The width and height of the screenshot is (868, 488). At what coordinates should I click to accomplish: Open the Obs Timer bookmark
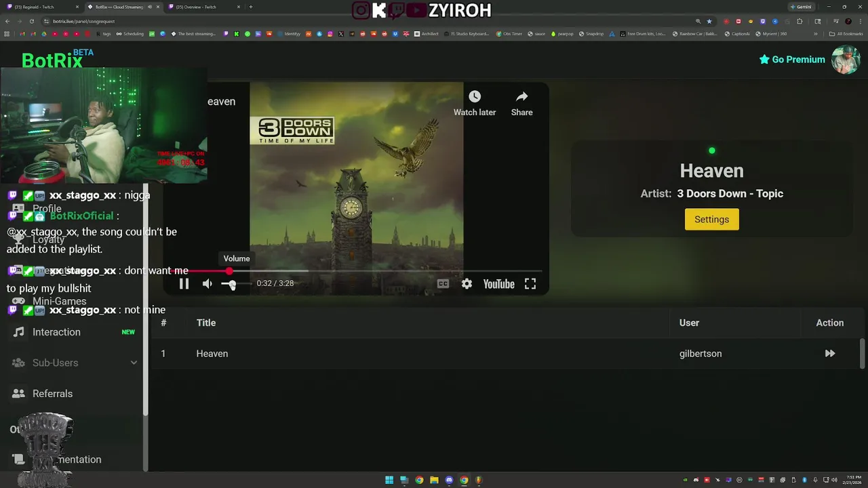509,34
